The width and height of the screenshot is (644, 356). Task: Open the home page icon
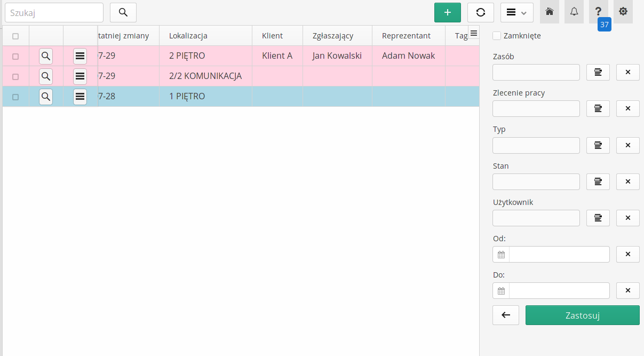(549, 12)
